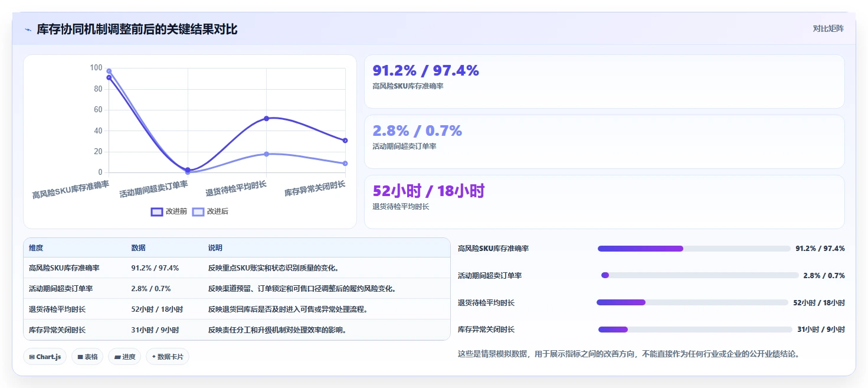Click table value 2.8% / 0.7%
The width and height of the screenshot is (868, 388).
tap(151, 289)
